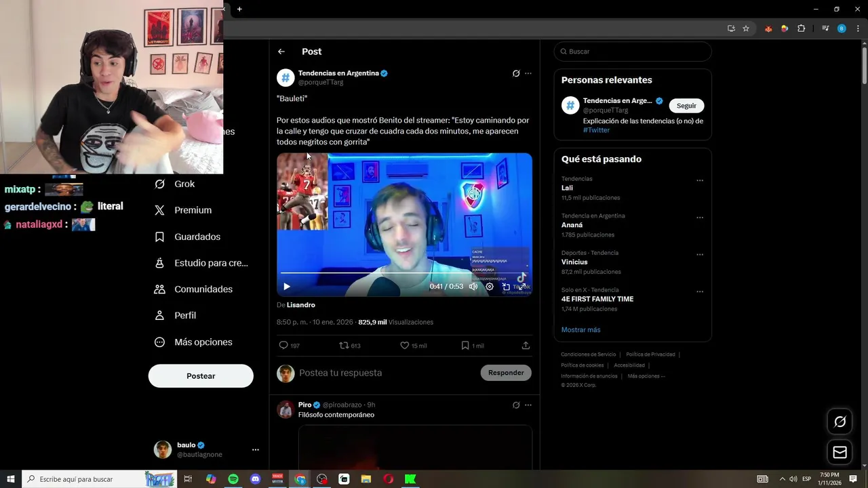Open Estudio para creadores item
868x488 pixels.
pyautogui.click(x=201, y=263)
